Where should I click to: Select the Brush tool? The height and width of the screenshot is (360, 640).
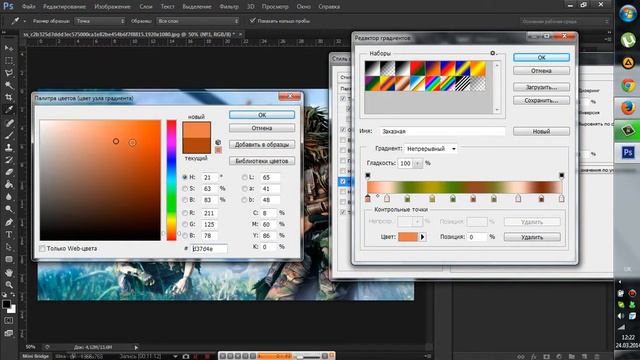click(9, 135)
